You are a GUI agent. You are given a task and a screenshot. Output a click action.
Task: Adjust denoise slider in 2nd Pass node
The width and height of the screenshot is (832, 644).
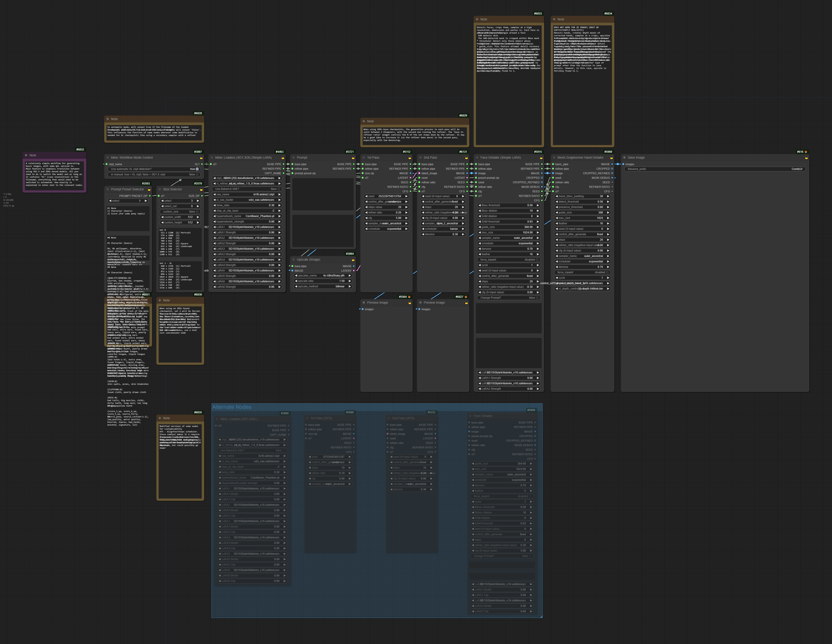click(443, 234)
